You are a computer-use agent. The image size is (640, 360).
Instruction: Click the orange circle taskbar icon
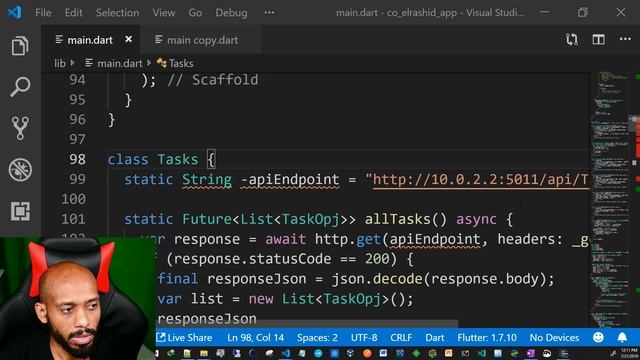click(x=367, y=353)
